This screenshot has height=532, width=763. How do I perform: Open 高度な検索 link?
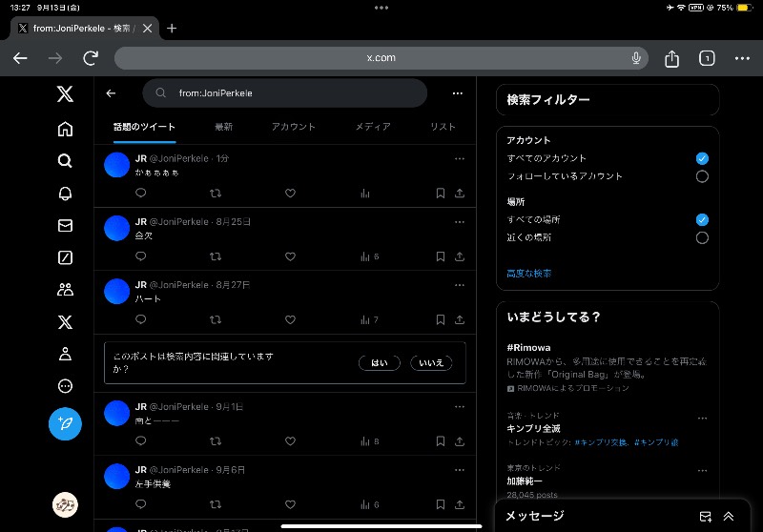tap(529, 274)
